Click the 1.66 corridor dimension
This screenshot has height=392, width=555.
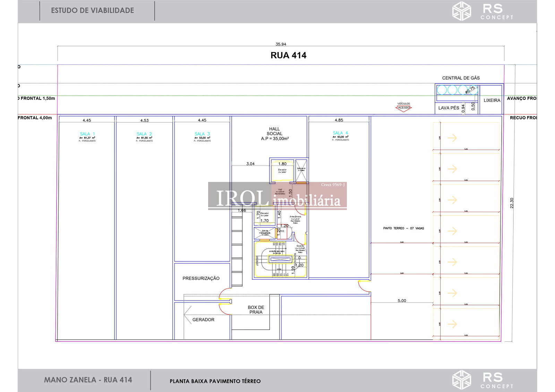[x=242, y=210]
